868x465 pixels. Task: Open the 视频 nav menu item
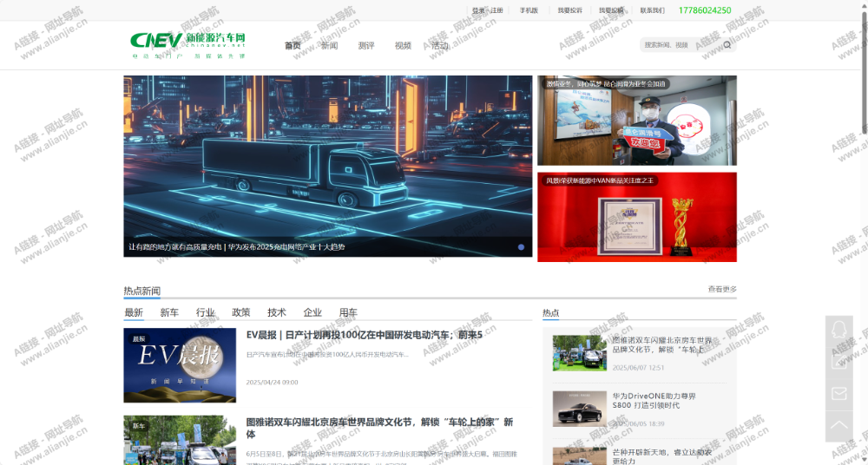[x=403, y=45]
